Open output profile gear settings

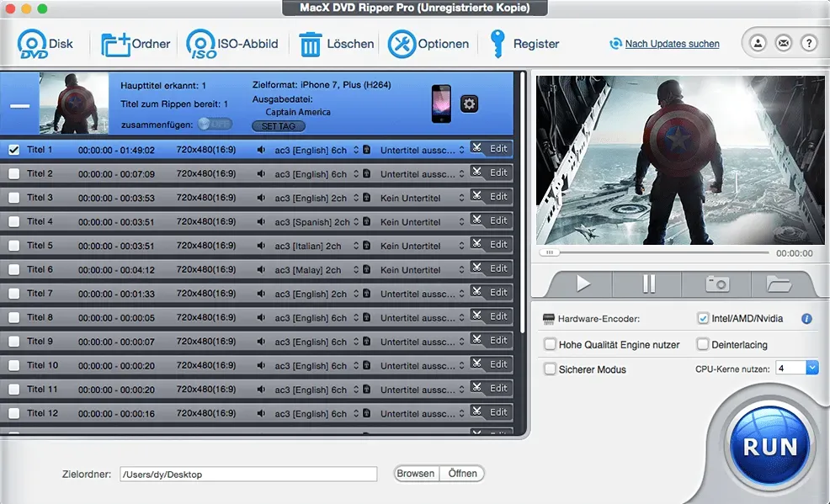click(x=469, y=103)
